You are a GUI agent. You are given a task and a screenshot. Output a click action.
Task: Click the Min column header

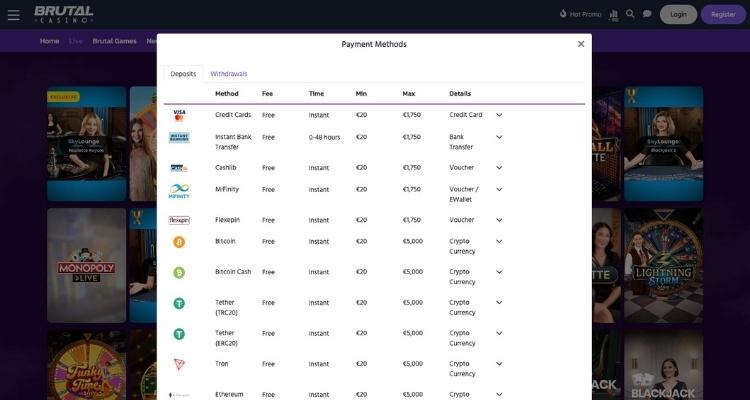(361, 94)
